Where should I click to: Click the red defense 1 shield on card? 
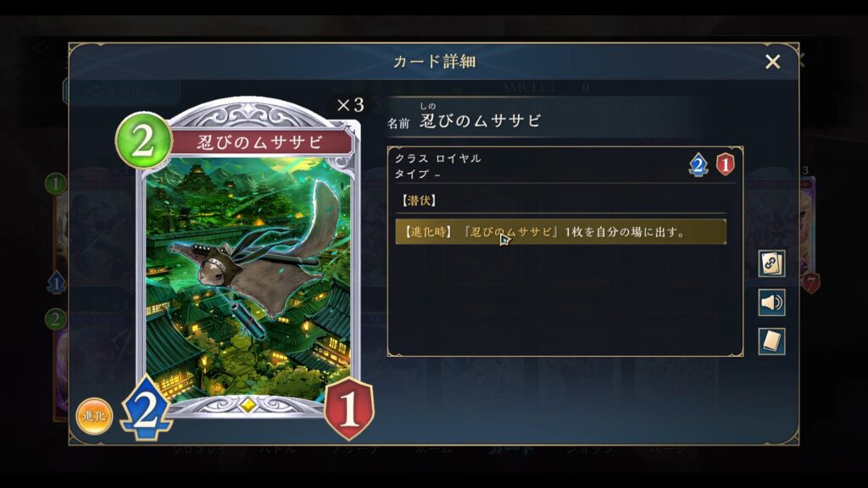[348, 408]
